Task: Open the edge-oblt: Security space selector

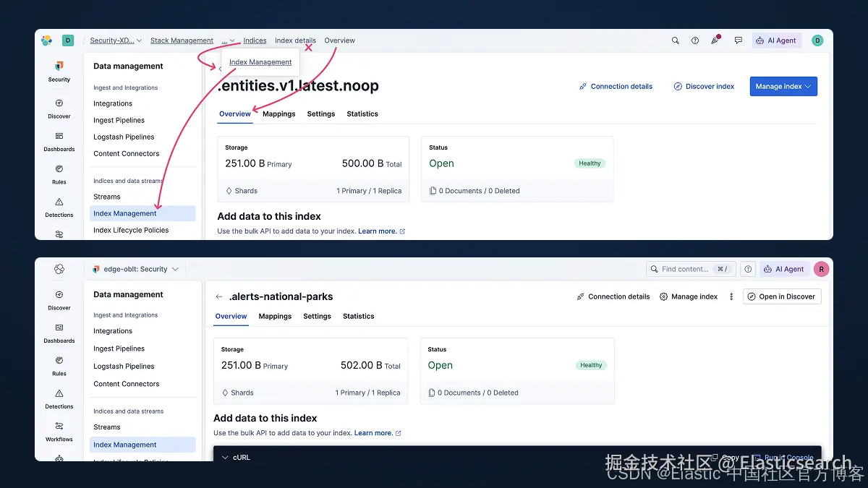Action: [x=135, y=269]
